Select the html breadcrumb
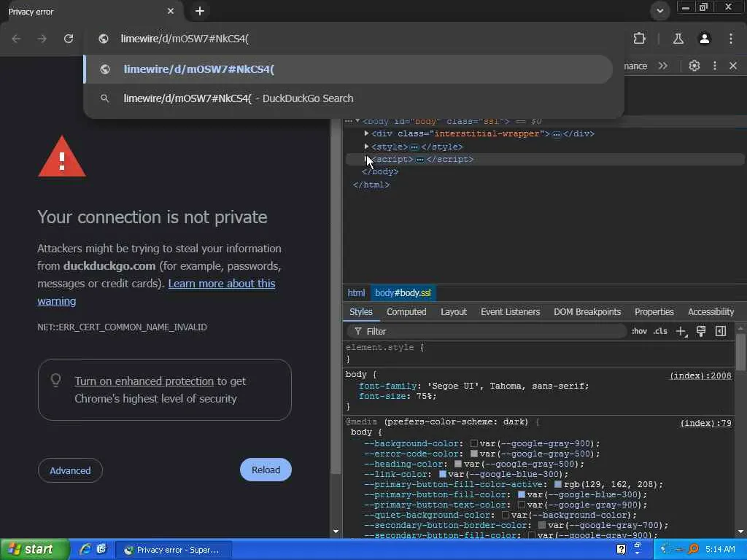This screenshot has height=560, width=747. pyautogui.click(x=356, y=293)
